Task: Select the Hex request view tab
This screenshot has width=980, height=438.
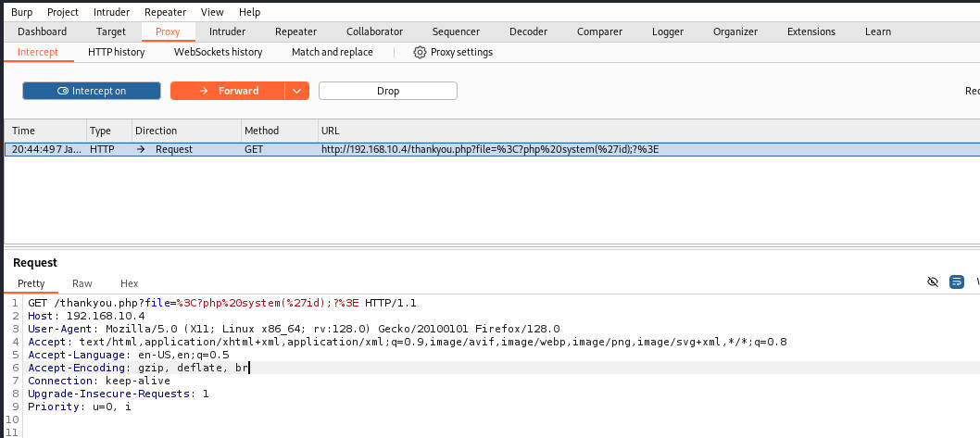Action: click(130, 283)
